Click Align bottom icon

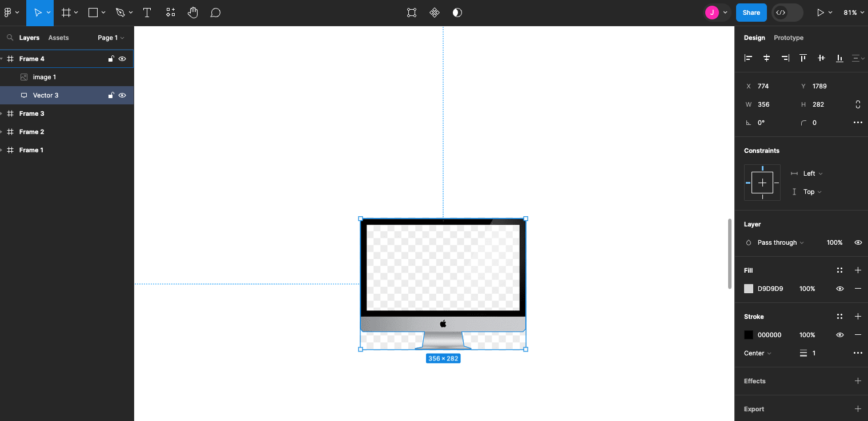pos(839,58)
